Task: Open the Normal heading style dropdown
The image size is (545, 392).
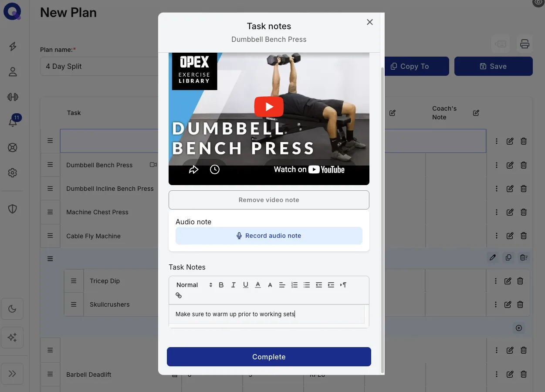Action: coord(194,285)
